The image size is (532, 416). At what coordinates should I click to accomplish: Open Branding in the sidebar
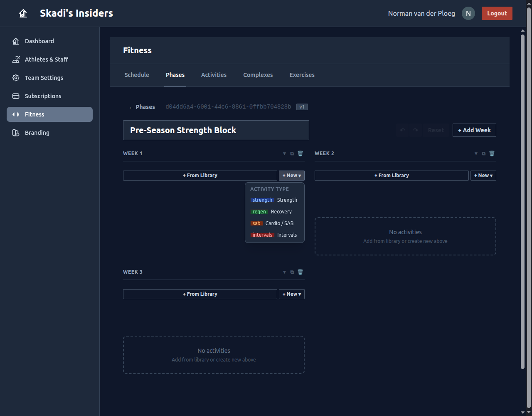[x=49, y=133]
